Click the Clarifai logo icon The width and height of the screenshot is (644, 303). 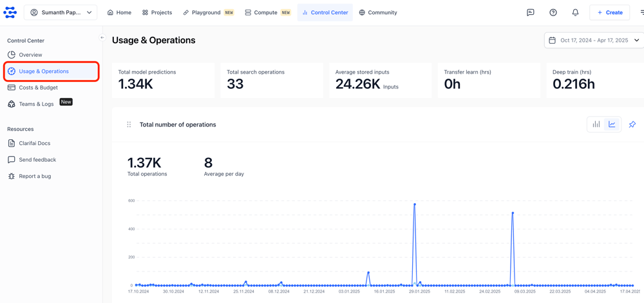[10, 12]
